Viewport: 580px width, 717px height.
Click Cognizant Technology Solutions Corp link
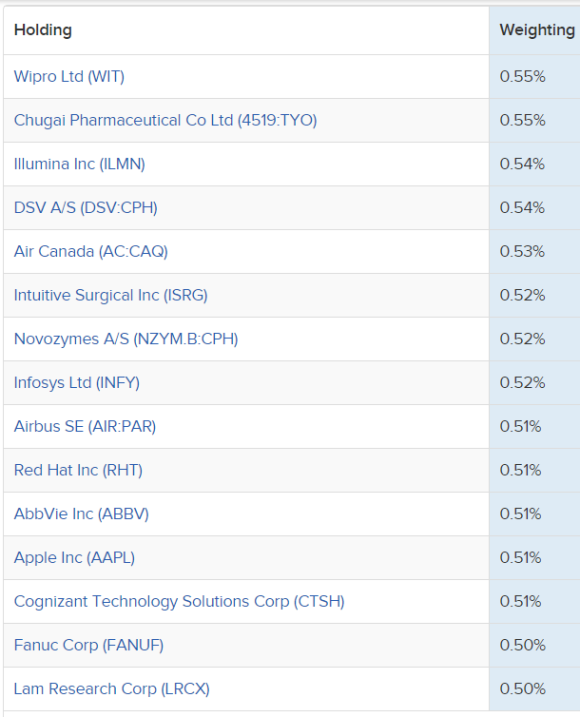179,601
